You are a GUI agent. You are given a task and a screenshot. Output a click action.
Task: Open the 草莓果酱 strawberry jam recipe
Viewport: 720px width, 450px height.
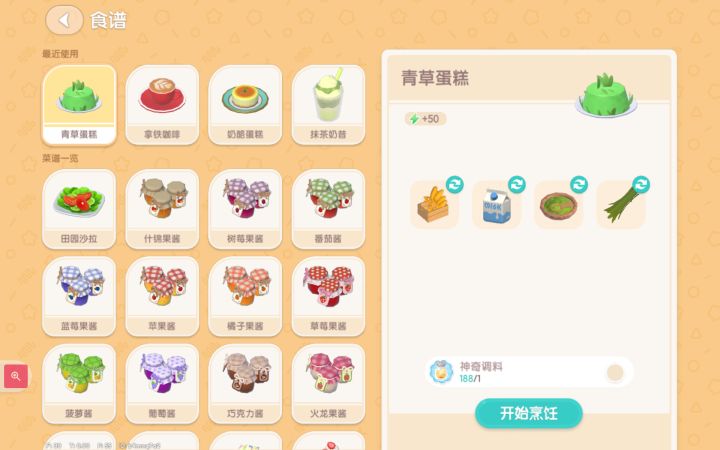click(x=328, y=297)
